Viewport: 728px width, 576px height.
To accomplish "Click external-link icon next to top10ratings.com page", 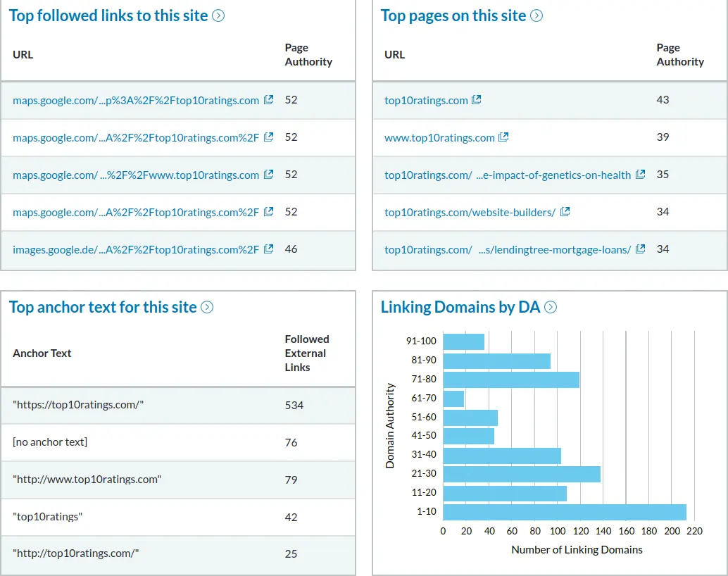I will coord(477,100).
